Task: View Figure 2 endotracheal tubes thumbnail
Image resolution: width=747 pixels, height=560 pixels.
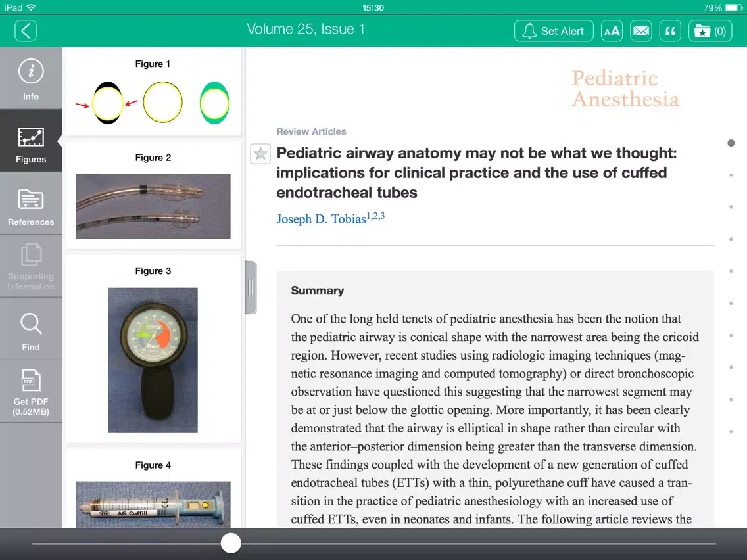Action: point(153,206)
